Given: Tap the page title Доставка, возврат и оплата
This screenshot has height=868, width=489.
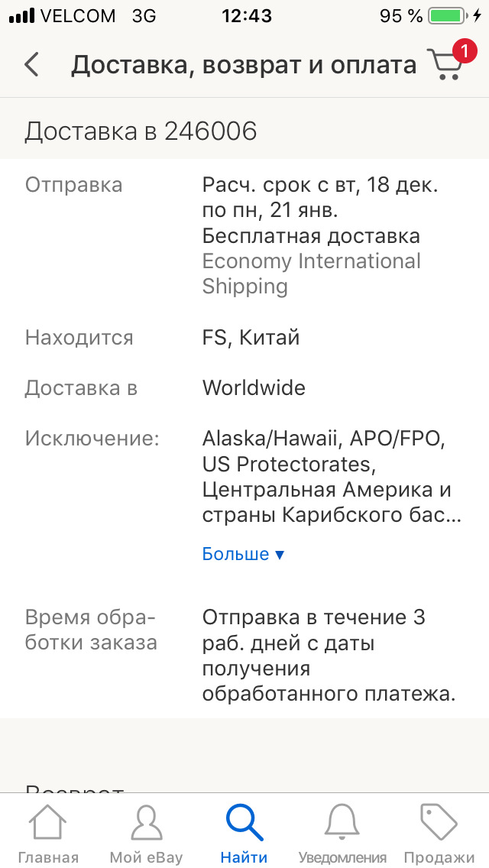Looking at the screenshot, I should [x=243, y=65].
